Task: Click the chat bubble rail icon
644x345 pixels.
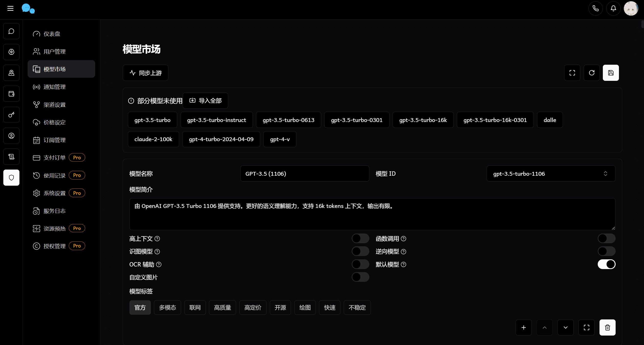Action: point(11,31)
